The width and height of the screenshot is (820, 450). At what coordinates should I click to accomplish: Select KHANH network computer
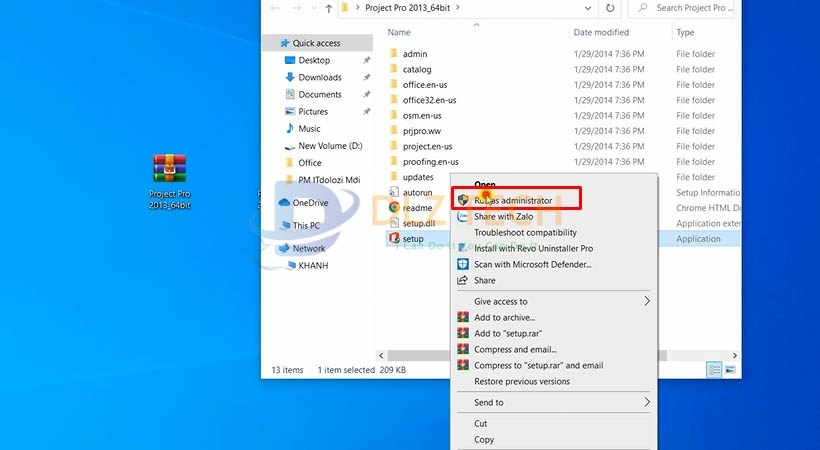coord(313,265)
